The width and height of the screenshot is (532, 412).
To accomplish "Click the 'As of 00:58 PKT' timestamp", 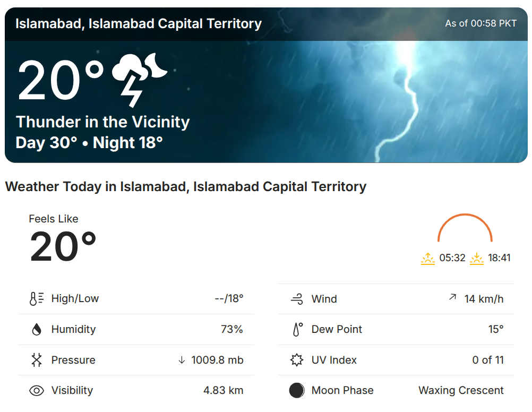I will click(480, 24).
